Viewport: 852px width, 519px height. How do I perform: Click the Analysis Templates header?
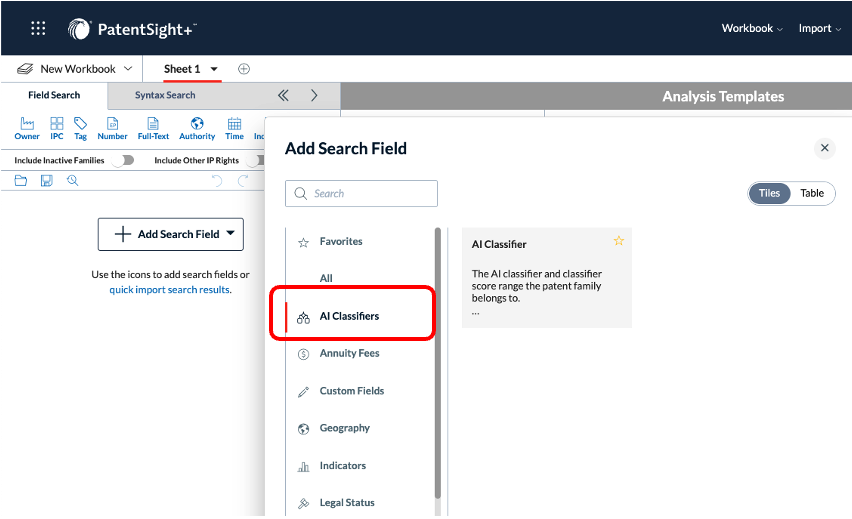(723, 97)
